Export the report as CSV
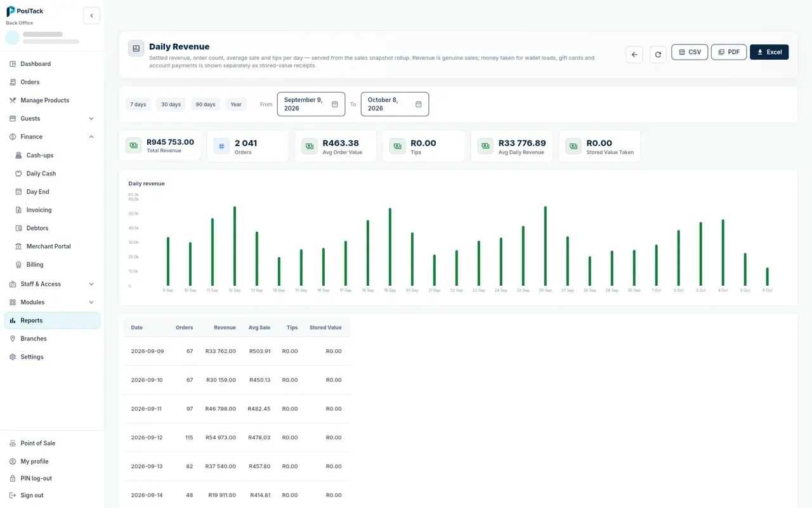Image resolution: width=812 pixels, height=508 pixels. [690, 52]
